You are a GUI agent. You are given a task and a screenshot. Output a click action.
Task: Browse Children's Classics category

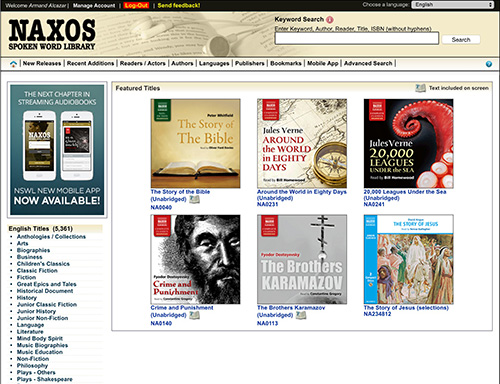click(43, 264)
